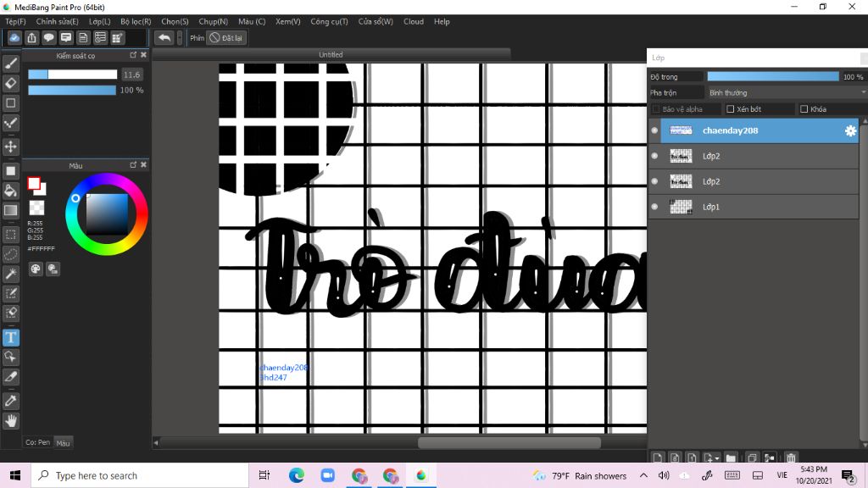Click the comment box icon in top toolbar

66,37
